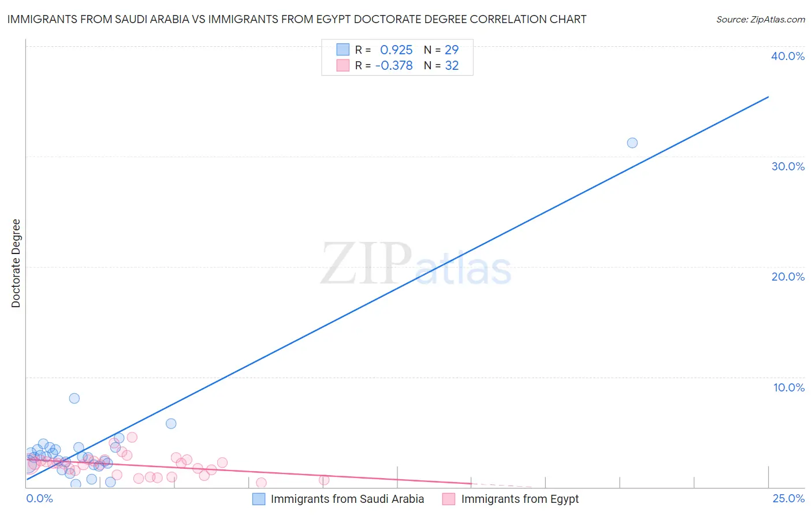
Task: Click the R = 0.925 correlation value
Action: (384, 50)
